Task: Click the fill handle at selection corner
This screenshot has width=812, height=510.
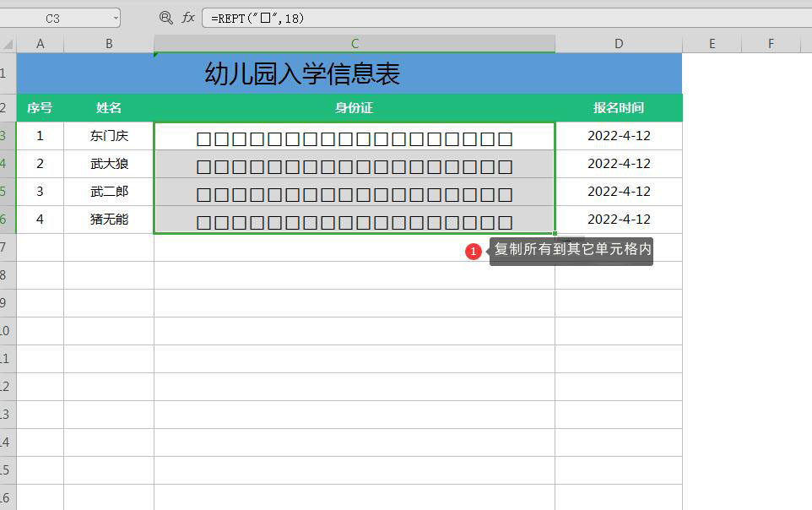Action: (555, 234)
